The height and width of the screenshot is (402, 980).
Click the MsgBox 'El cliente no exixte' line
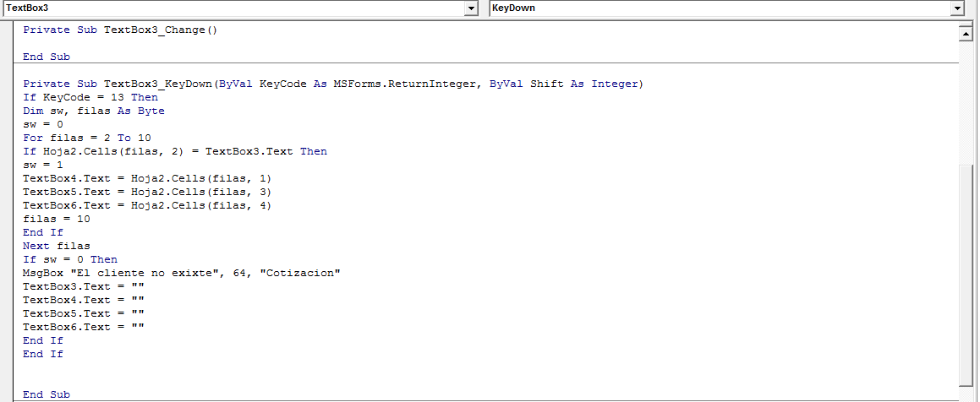(x=182, y=273)
